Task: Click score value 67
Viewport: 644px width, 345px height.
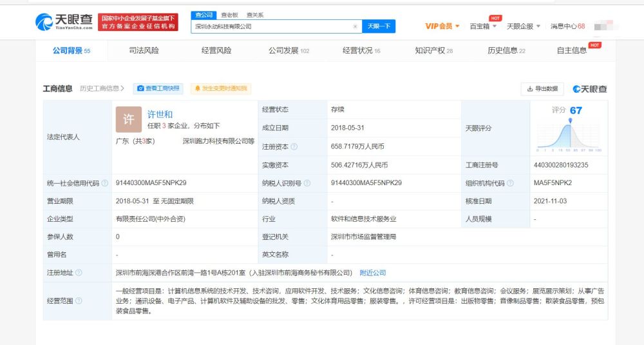Action: (x=576, y=111)
